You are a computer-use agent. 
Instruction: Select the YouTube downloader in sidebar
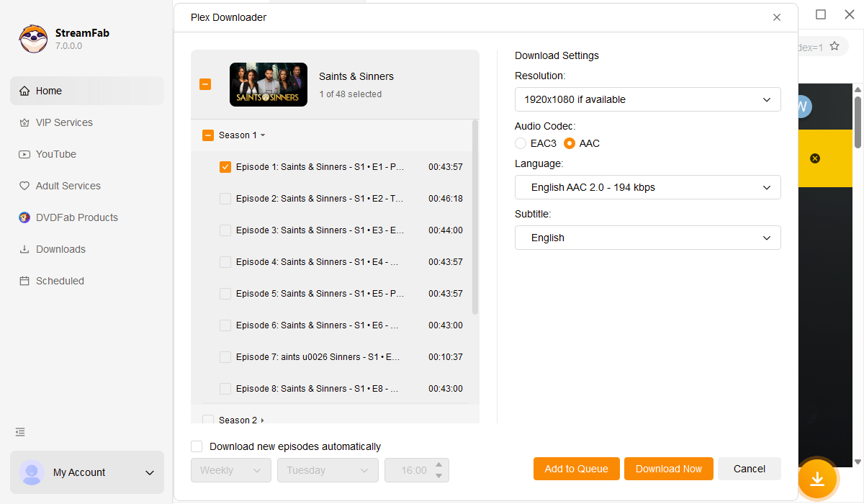58,153
